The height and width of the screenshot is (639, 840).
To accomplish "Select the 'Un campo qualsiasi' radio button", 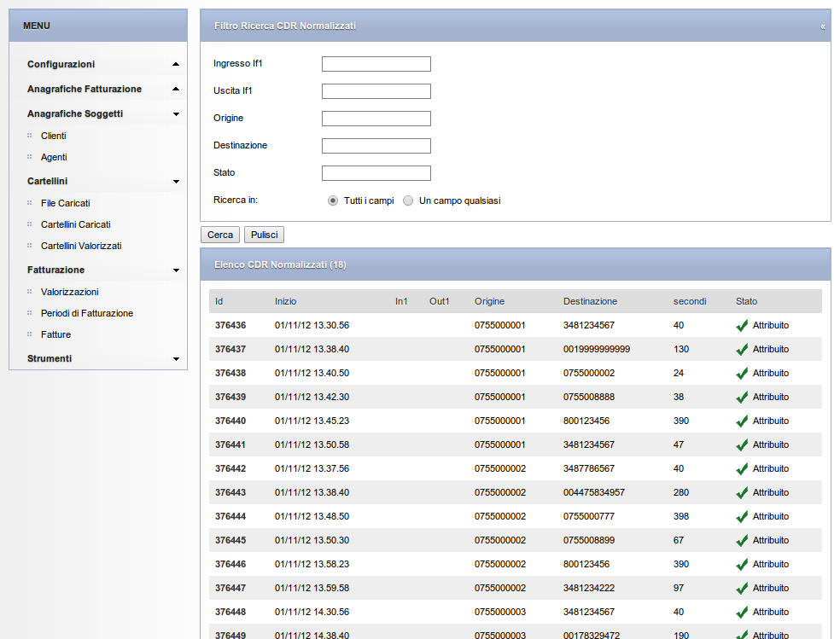I will pyautogui.click(x=408, y=200).
